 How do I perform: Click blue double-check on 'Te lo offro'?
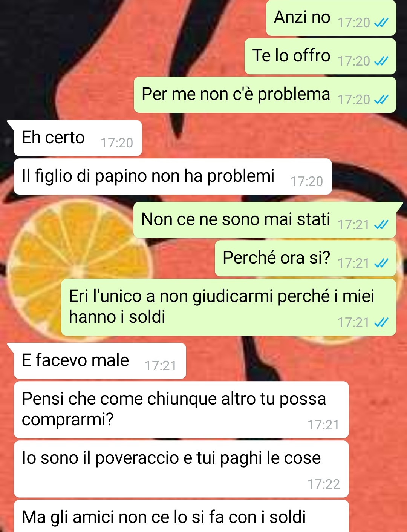(381, 61)
